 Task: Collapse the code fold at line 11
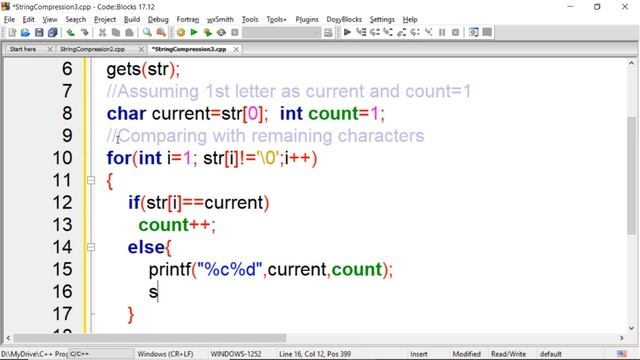[91, 180]
